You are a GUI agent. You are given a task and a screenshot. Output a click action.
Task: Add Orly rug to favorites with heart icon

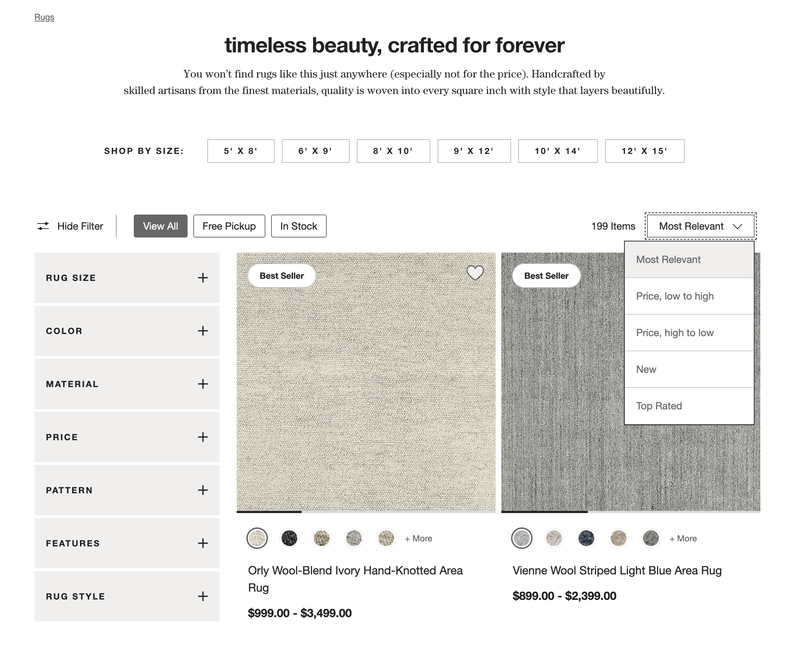[475, 273]
